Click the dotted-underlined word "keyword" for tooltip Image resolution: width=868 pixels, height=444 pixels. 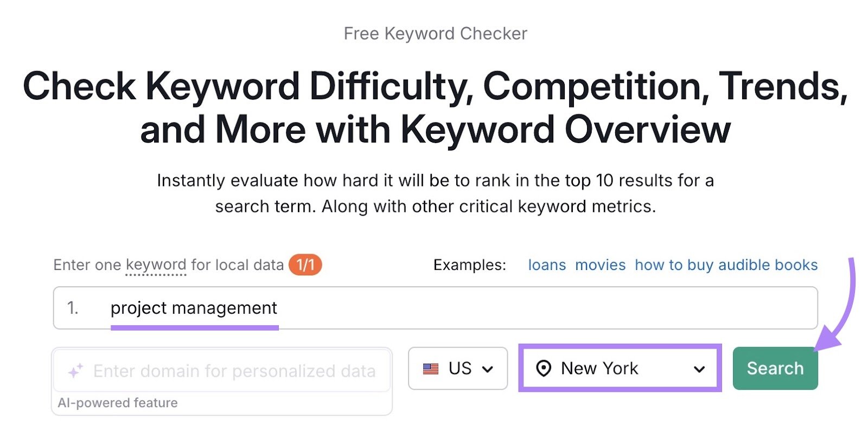(x=155, y=265)
